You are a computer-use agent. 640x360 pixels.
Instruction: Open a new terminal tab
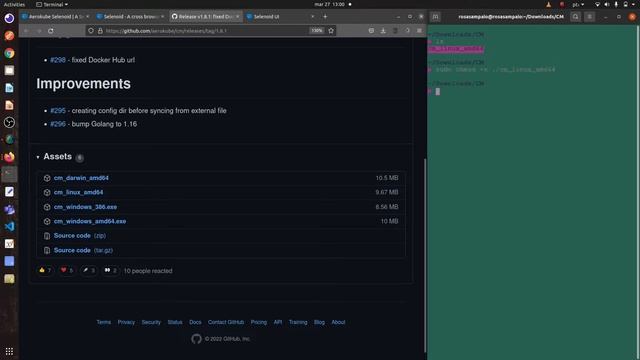click(436, 17)
